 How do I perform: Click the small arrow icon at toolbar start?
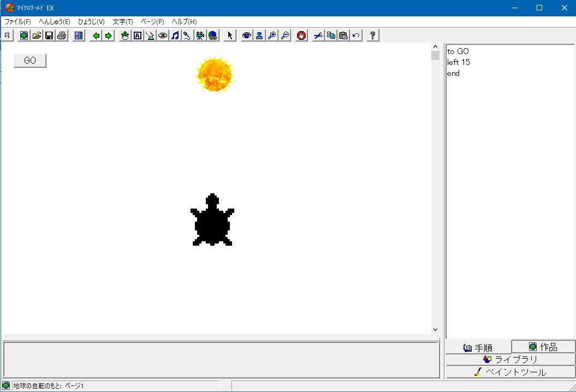coord(7,35)
